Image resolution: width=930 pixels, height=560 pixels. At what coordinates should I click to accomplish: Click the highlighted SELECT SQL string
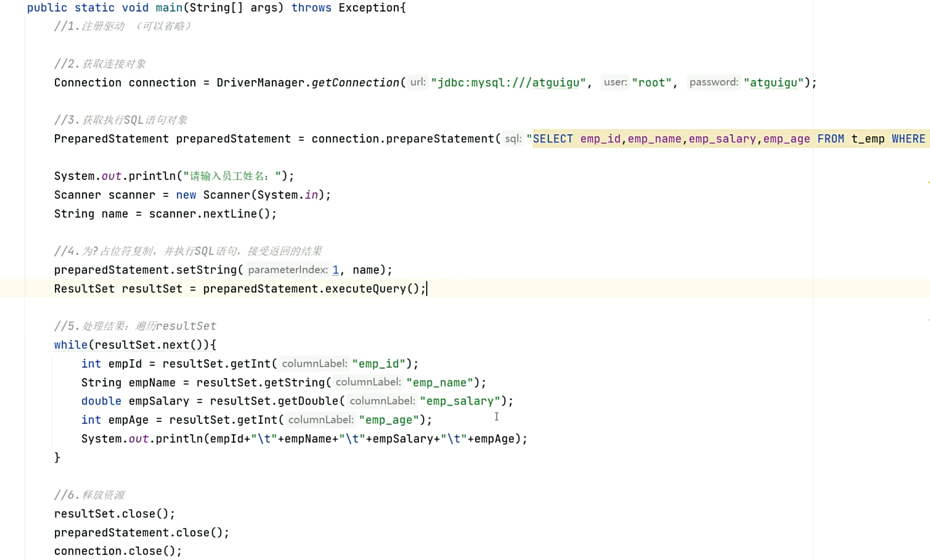[728, 139]
